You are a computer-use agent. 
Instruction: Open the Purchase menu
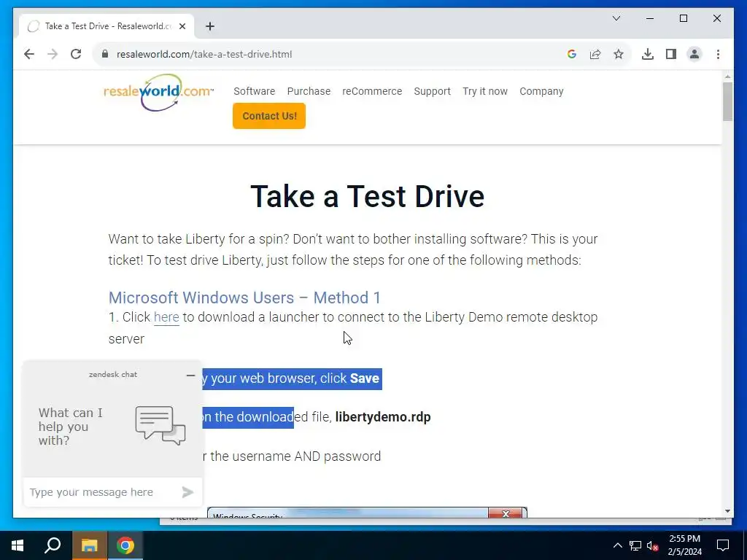point(309,91)
